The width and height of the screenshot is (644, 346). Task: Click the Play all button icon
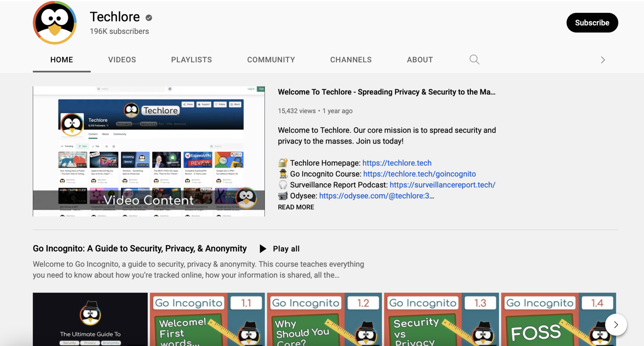pyautogui.click(x=264, y=248)
